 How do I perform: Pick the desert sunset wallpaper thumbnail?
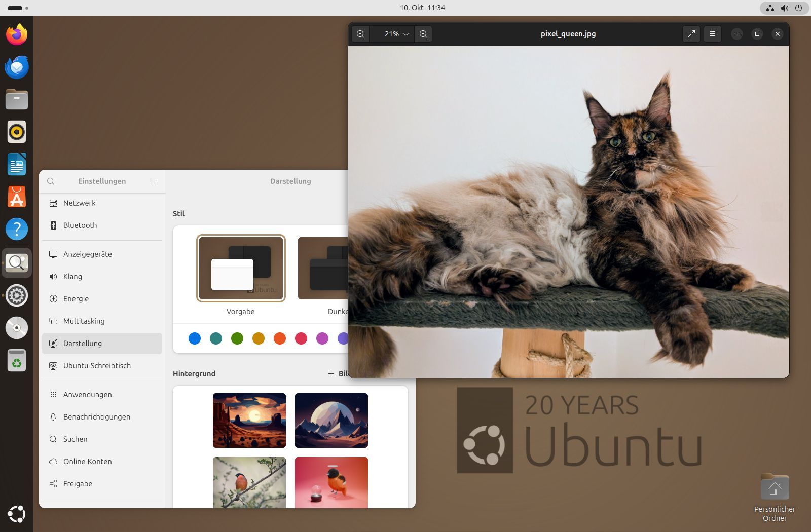(x=249, y=421)
